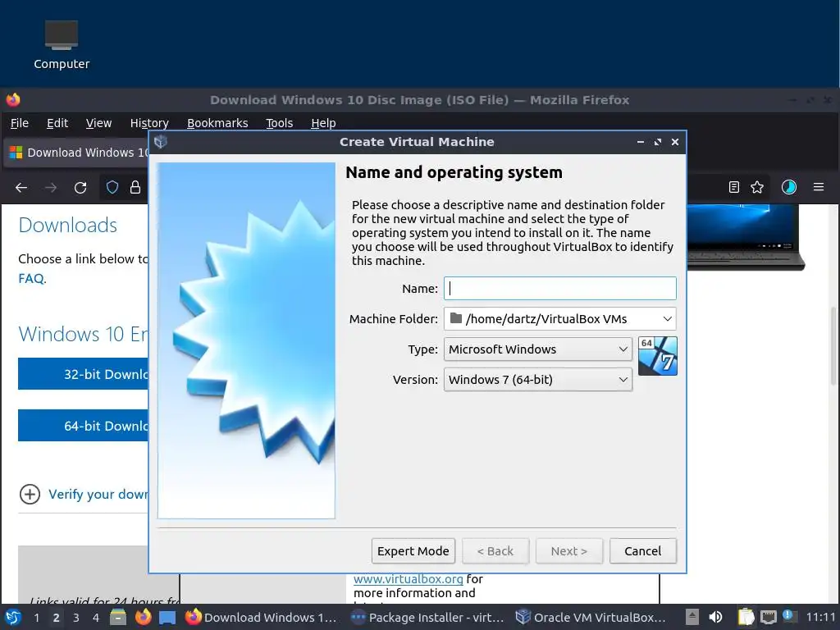840x630 pixels.
Task: Switch to Download Windows 1... taskbar window
Action: 261,618
